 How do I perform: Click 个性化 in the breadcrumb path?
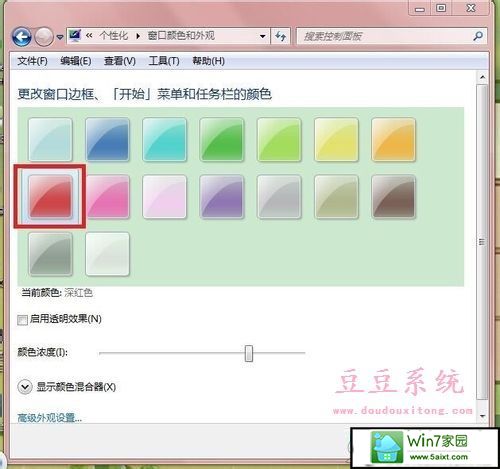point(114,36)
